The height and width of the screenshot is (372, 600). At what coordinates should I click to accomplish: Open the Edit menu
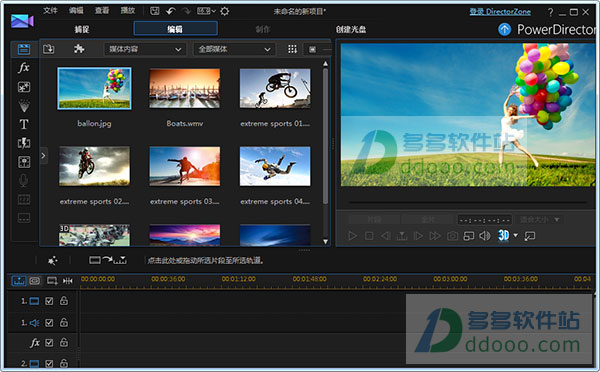(76, 11)
